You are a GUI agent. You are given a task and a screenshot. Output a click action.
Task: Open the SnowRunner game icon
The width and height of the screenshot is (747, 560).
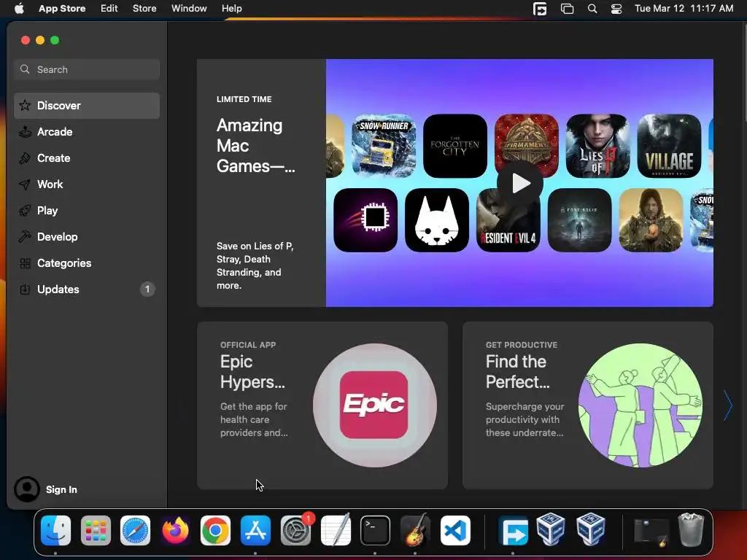[384, 146]
